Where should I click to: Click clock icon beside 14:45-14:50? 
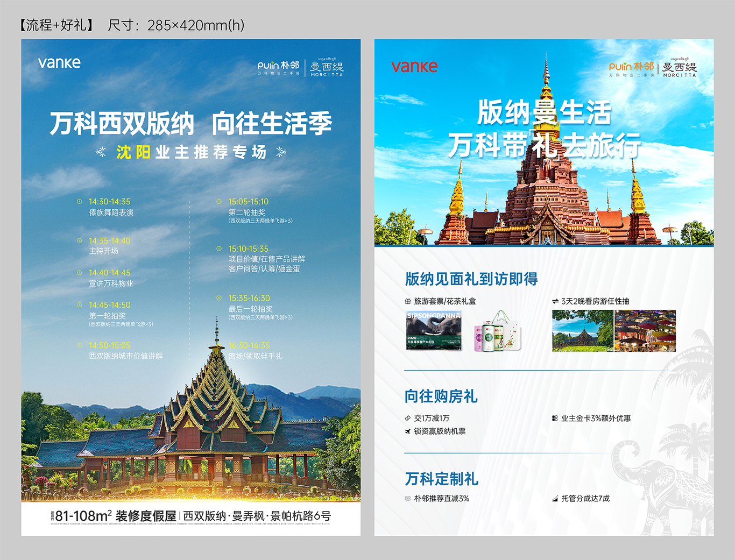pos(80,304)
